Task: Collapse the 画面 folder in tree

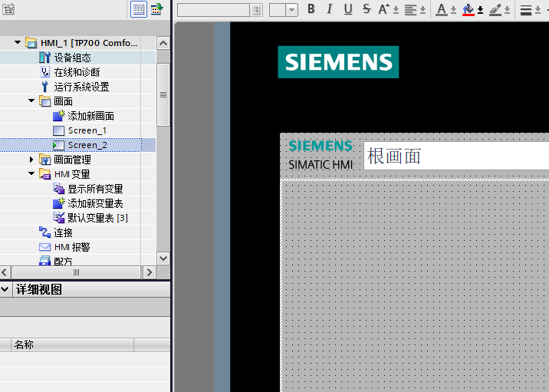Action: click(x=31, y=101)
